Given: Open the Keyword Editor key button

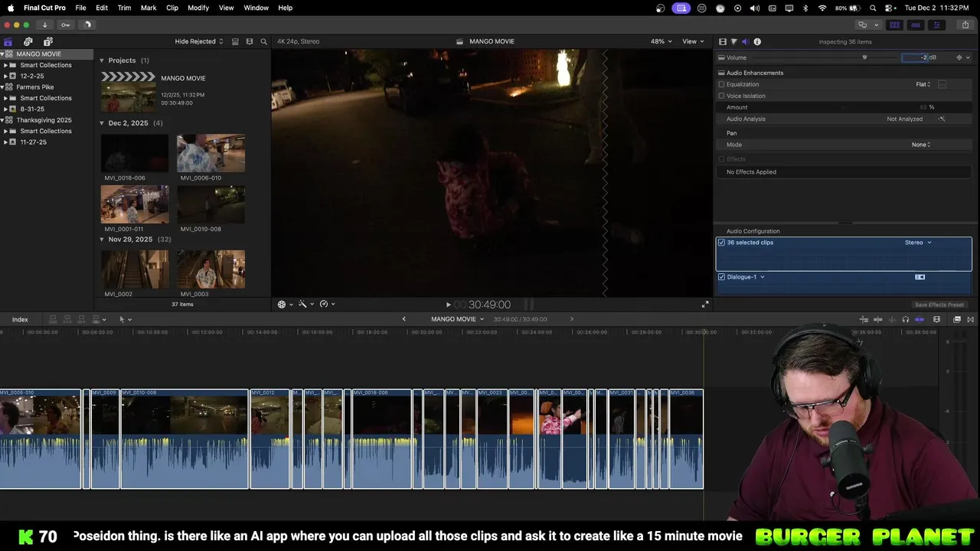Looking at the screenshot, I should [x=66, y=24].
